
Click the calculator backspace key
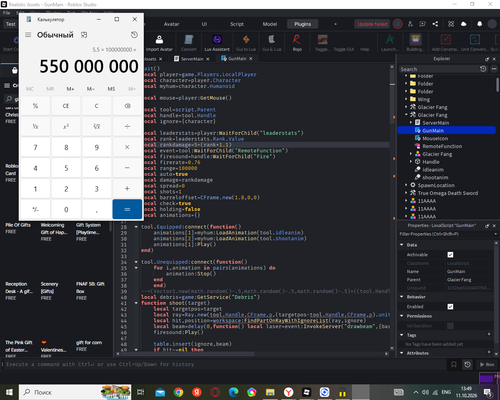pos(127,106)
